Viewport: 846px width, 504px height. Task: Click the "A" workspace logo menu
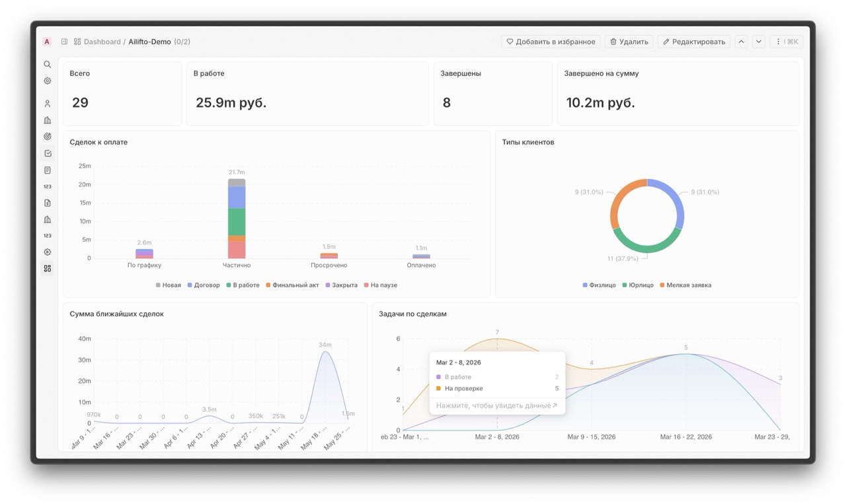[x=47, y=42]
